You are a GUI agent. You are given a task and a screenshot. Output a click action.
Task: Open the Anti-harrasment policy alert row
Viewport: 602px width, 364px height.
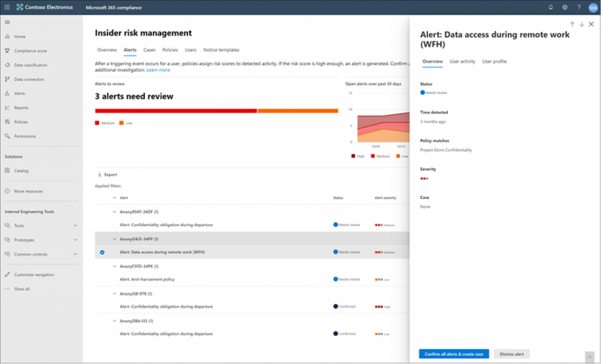click(x=252, y=279)
